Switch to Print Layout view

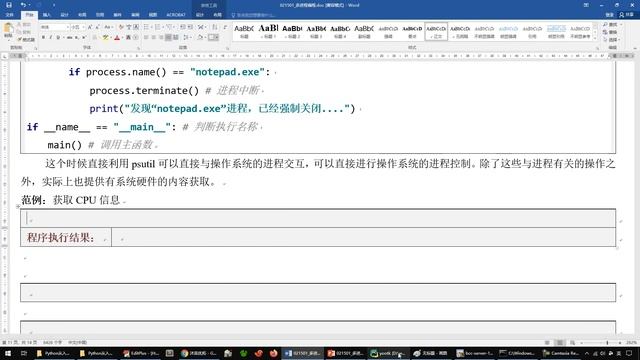[560, 342]
